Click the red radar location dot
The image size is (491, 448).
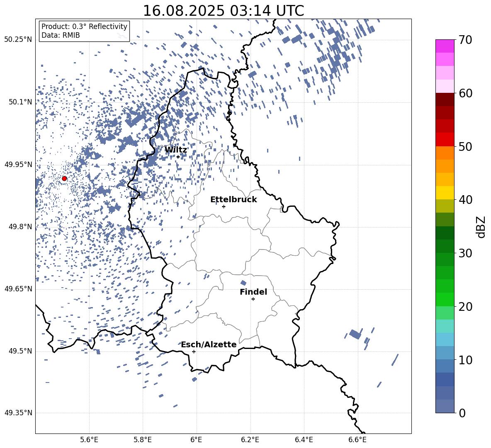click(x=64, y=179)
